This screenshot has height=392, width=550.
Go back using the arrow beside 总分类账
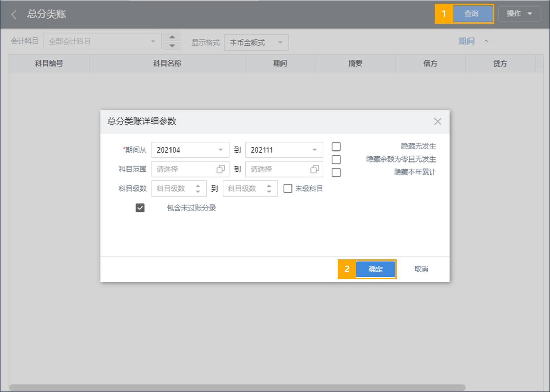coord(14,14)
